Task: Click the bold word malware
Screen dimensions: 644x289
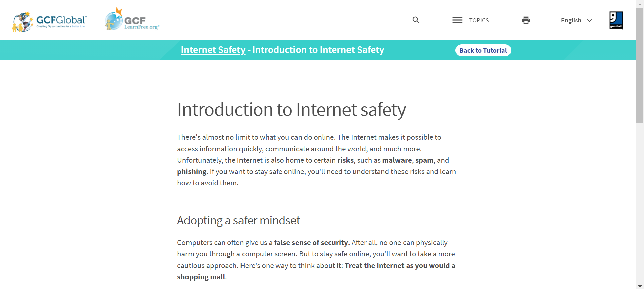Action: click(x=397, y=160)
